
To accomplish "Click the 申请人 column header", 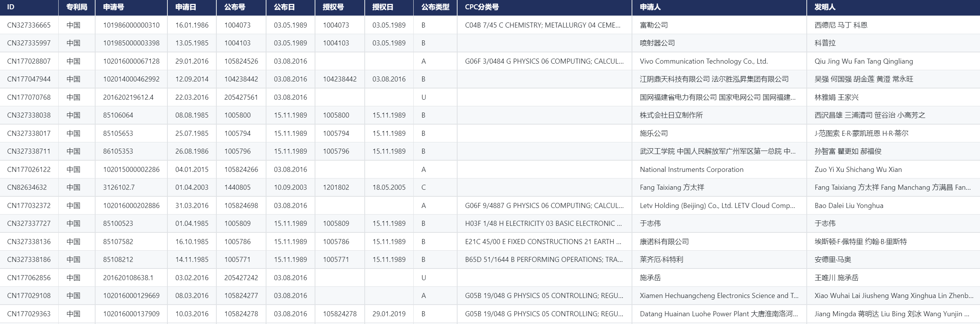I will tap(650, 7).
